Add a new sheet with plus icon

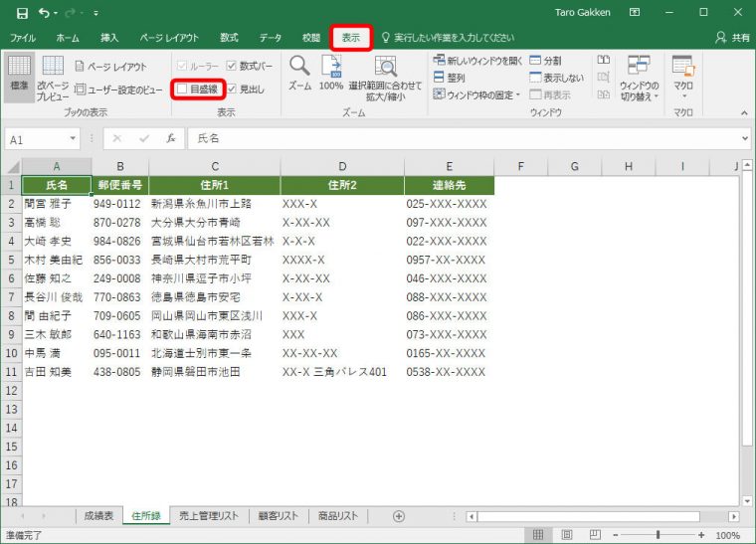(399, 516)
